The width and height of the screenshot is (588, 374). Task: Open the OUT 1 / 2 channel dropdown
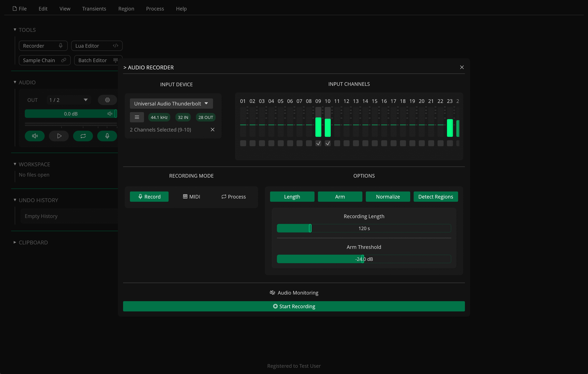pos(69,100)
